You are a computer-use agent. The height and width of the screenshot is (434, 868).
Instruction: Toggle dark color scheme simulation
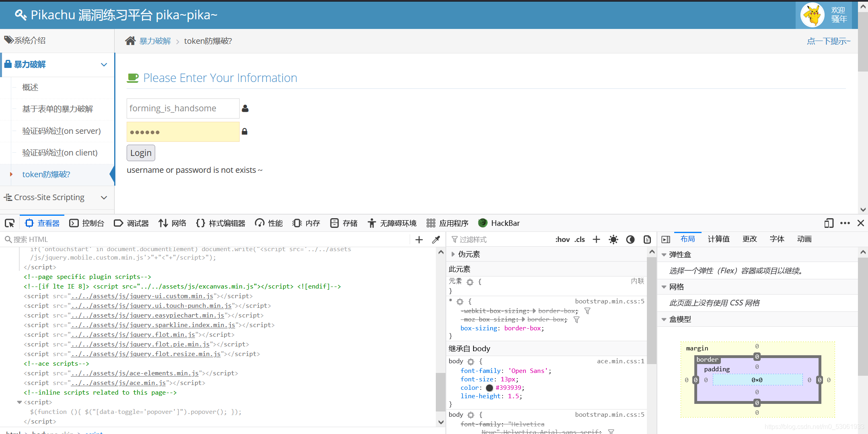coord(630,240)
